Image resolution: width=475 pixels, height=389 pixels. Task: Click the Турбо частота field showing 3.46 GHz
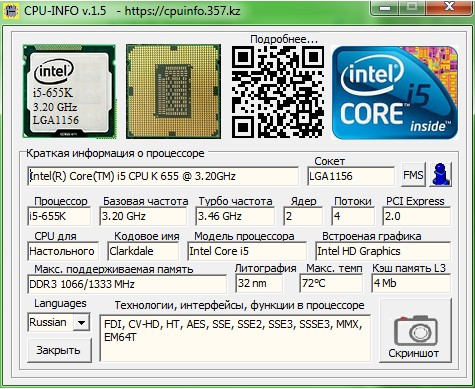coord(235,216)
